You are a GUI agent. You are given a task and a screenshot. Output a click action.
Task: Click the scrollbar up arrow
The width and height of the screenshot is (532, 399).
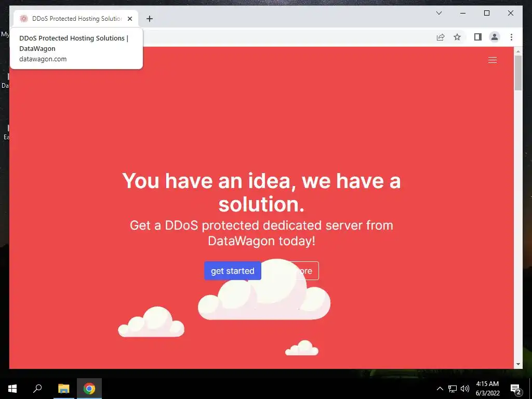click(518, 51)
